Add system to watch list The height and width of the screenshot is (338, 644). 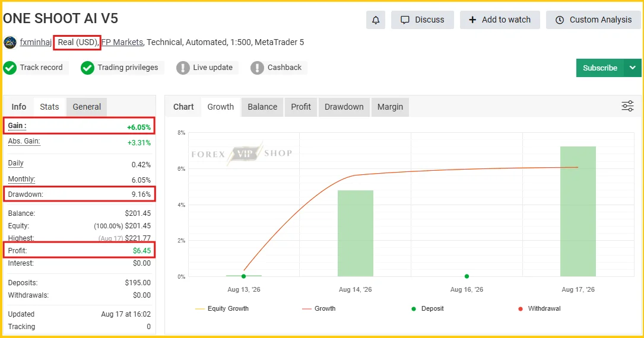(x=500, y=20)
